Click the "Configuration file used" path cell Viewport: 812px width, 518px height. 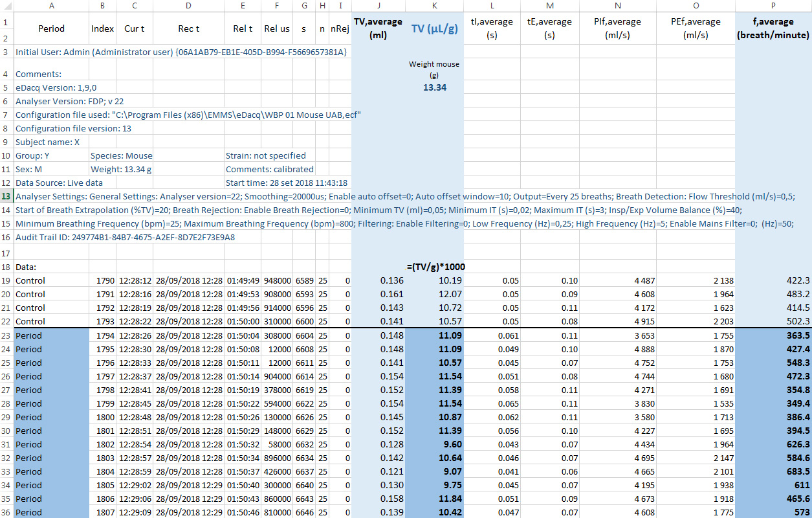[188, 115]
